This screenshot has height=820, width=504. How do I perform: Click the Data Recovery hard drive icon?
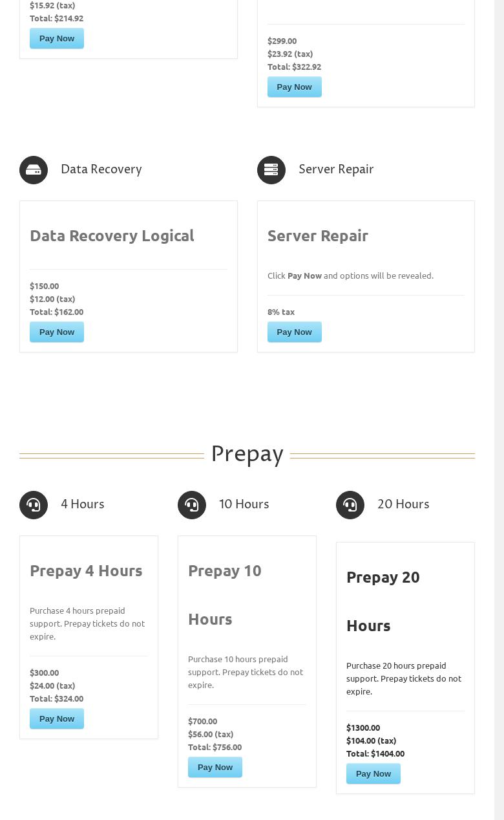pyautogui.click(x=34, y=170)
